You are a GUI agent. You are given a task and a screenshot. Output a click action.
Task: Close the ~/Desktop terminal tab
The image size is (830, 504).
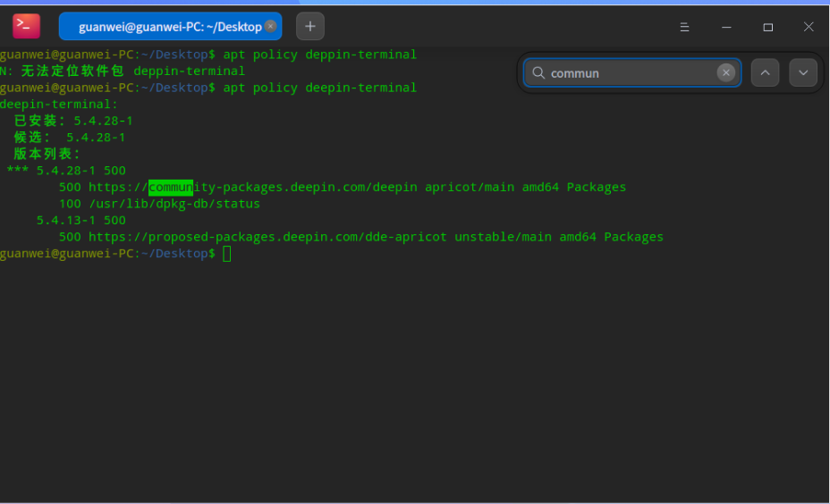(270, 26)
